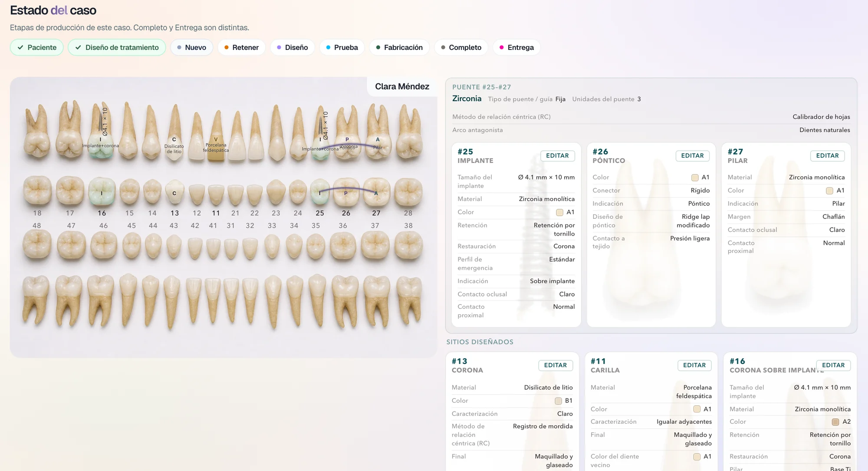Click the A1 color swatch for #25
The width and height of the screenshot is (868, 471).
click(x=560, y=212)
